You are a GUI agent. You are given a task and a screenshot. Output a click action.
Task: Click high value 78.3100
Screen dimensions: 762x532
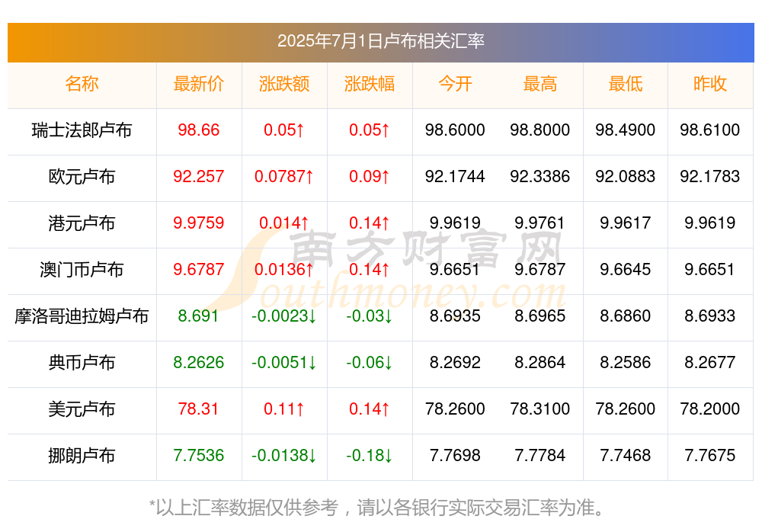540,409
